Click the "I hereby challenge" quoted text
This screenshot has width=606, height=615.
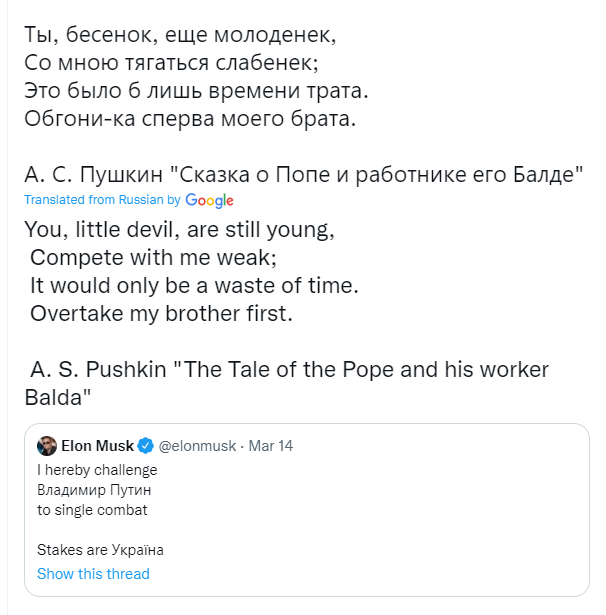97,470
